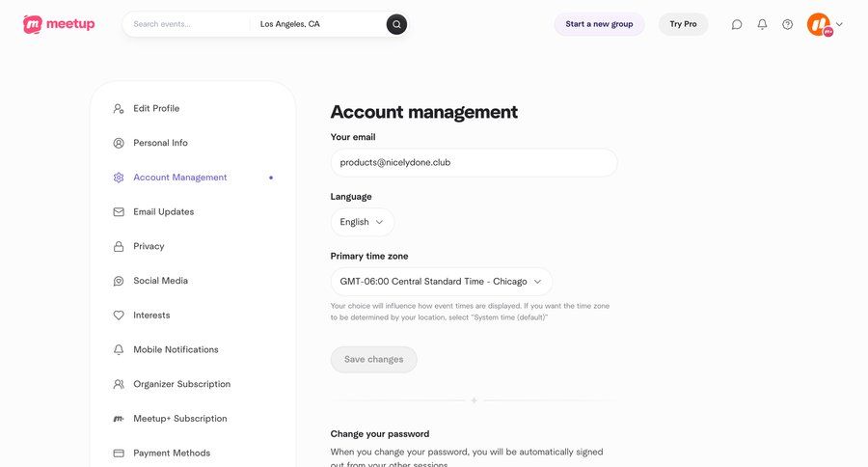Open the messages chat icon
The width and height of the screenshot is (868, 467).
pos(737,24)
